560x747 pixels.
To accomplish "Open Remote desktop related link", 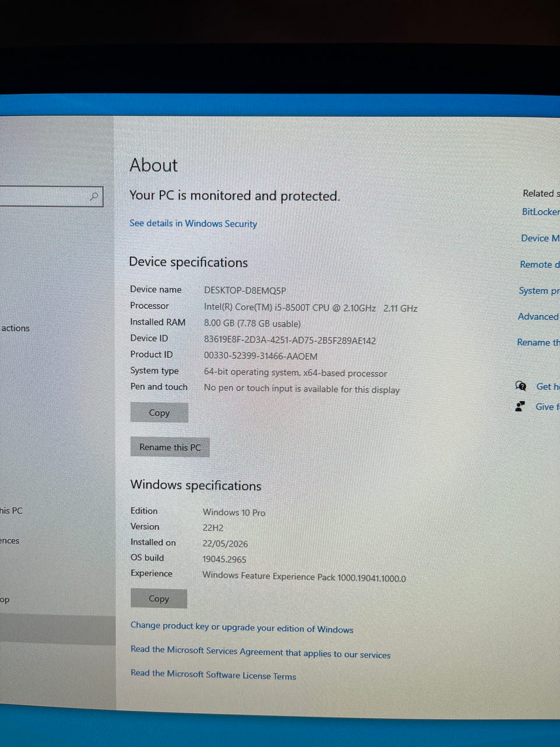I will coord(540,264).
